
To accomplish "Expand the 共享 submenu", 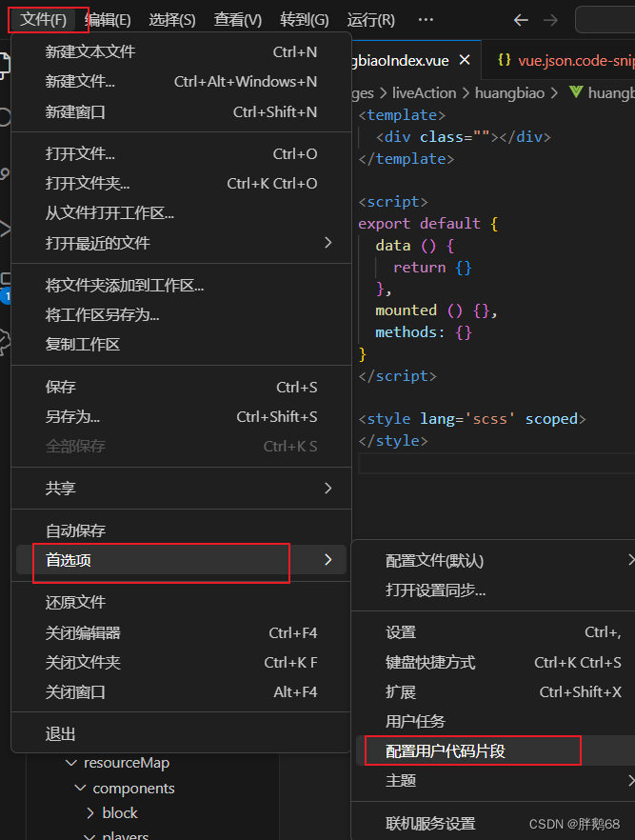I will tap(181, 489).
